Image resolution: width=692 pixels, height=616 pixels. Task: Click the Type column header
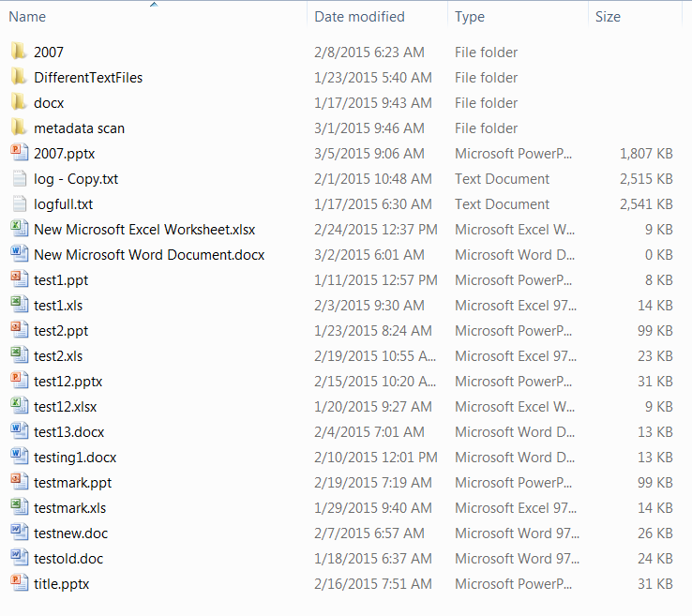[x=470, y=17]
